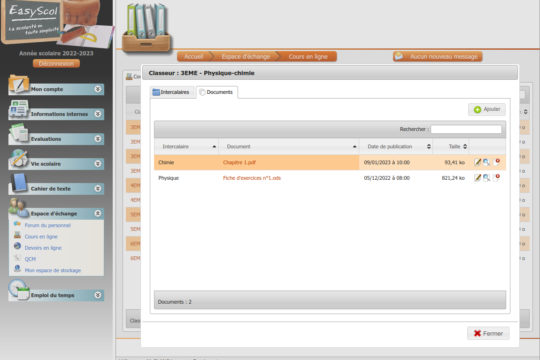Go to Accueil in breadcrumb

(x=194, y=56)
